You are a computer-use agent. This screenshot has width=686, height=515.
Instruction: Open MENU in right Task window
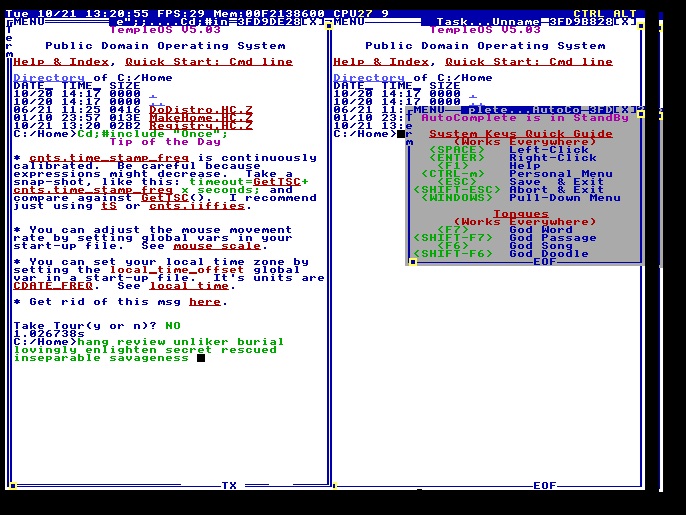coord(349,22)
